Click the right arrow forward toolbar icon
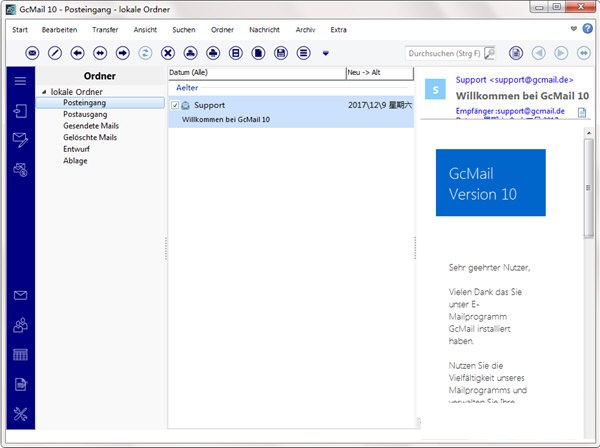This screenshot has height=448, width=600. [123, 53]
